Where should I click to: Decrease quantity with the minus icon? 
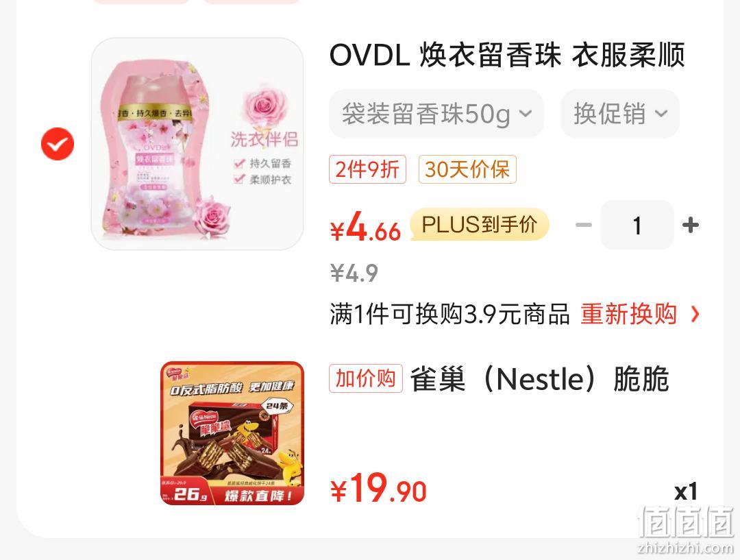[x=584, y=225]
